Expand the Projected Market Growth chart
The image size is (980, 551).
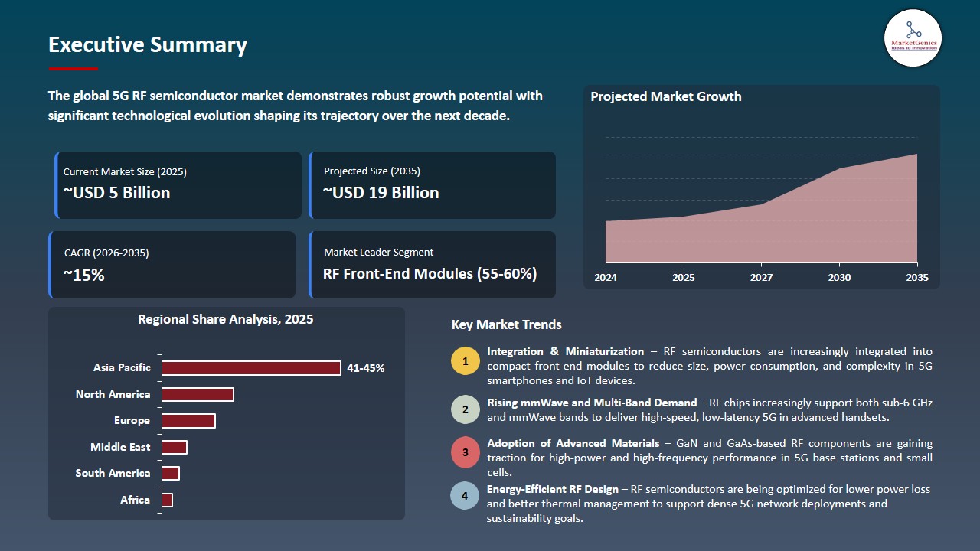(761, 187)
